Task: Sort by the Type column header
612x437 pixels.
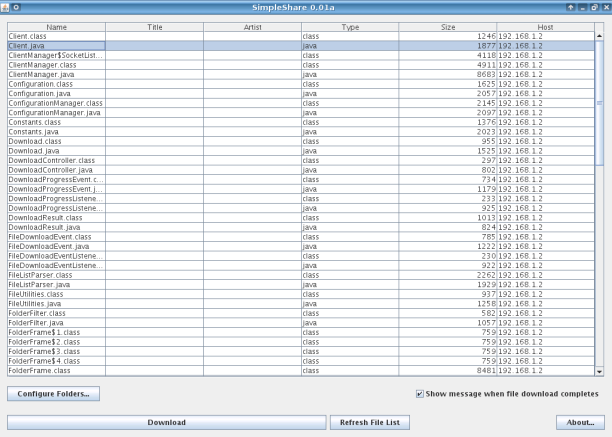Action: [x=350, y=27]
